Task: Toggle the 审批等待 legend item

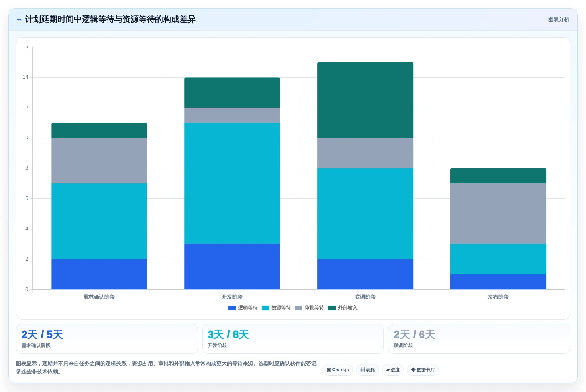Action: point(310,308)
